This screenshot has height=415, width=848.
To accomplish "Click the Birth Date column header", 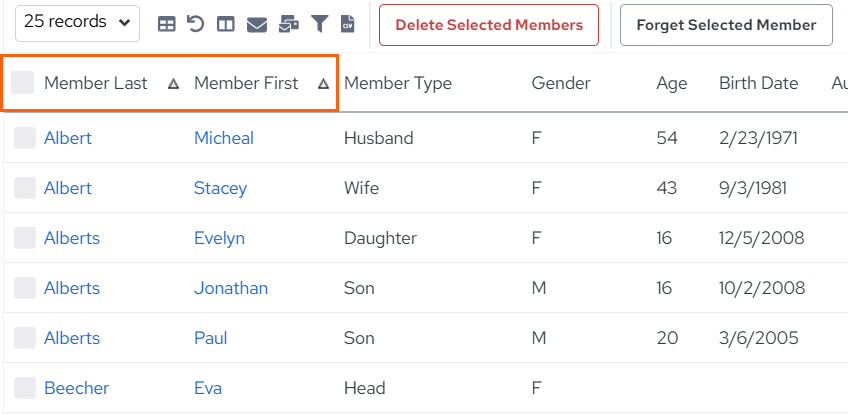I will click(x=758, y=83).
